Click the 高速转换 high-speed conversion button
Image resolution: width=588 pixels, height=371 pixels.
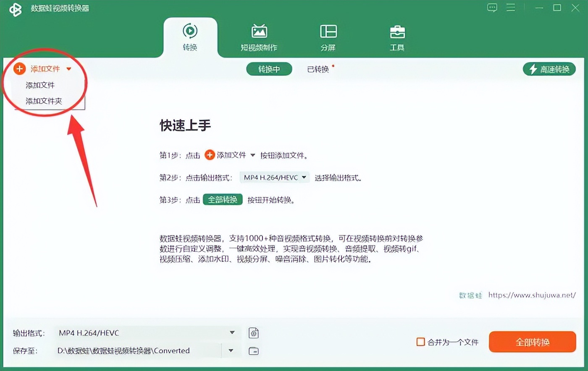pyautogui.click(x=549, y=69)
